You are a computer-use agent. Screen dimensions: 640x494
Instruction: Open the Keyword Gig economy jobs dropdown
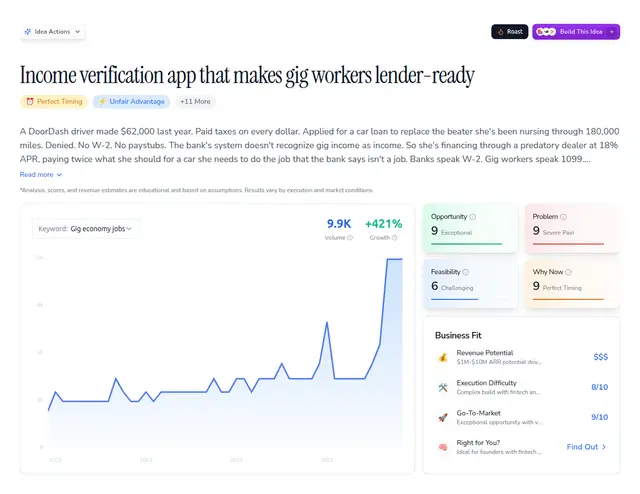[86, 229]
